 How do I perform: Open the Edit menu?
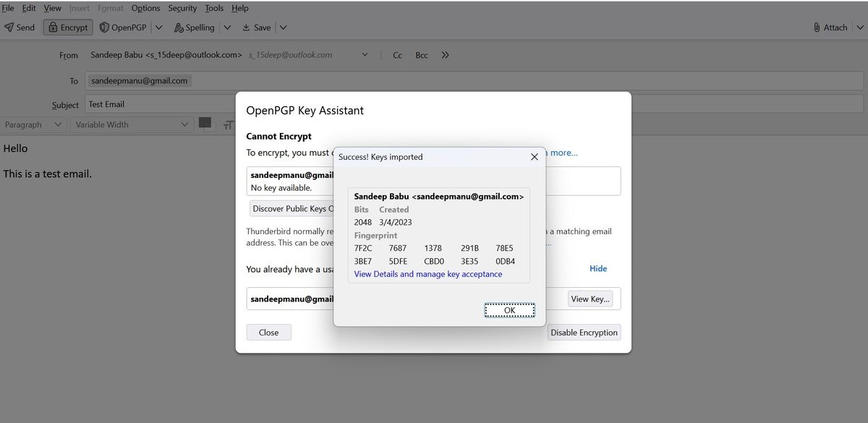[x=29, y=8]
